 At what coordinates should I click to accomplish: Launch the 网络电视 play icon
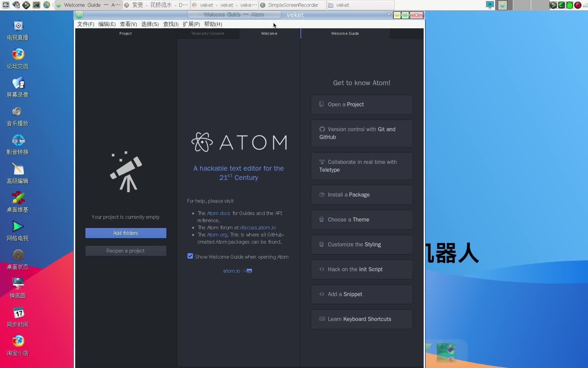pos(18,231)
